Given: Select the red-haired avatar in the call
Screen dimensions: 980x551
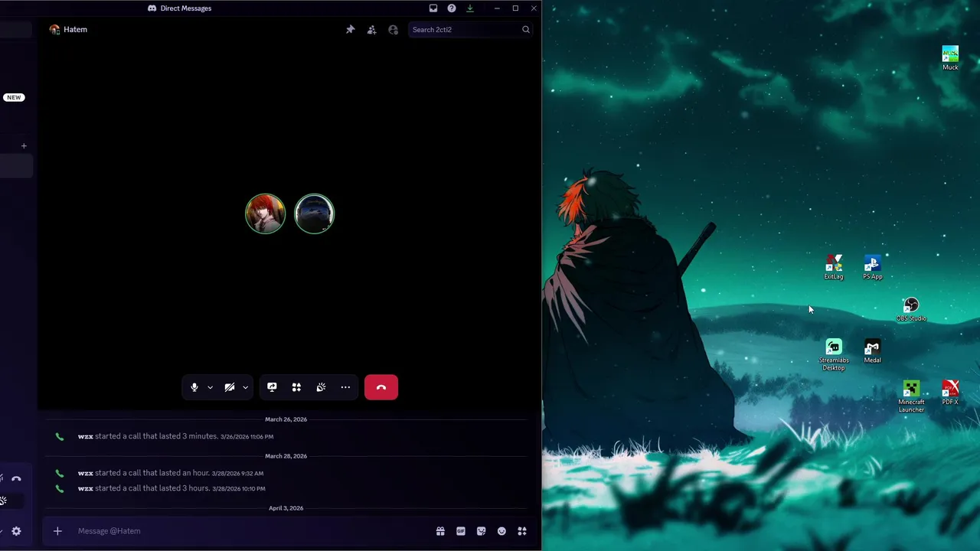Looking at the screenshot, I should coord(265,214).
